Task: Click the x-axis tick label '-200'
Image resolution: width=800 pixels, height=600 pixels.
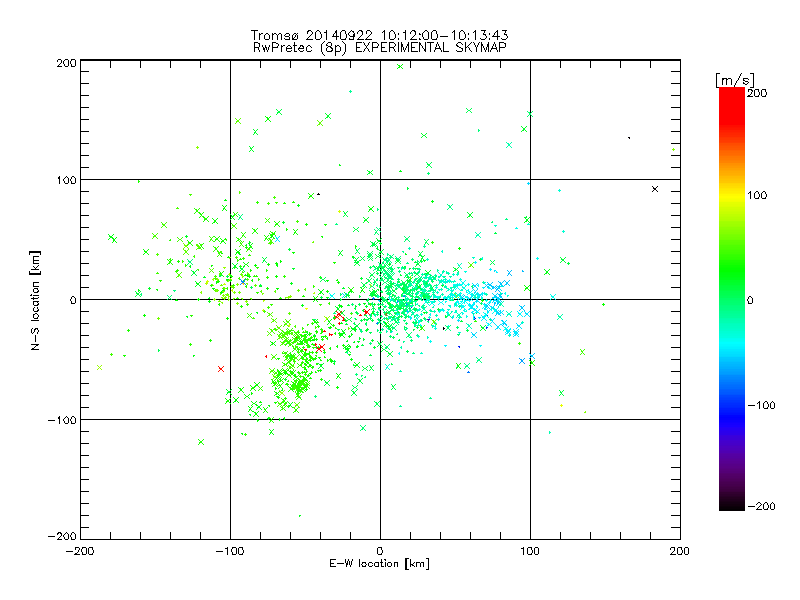Action: pyautogui.click(x=80, y=551)
